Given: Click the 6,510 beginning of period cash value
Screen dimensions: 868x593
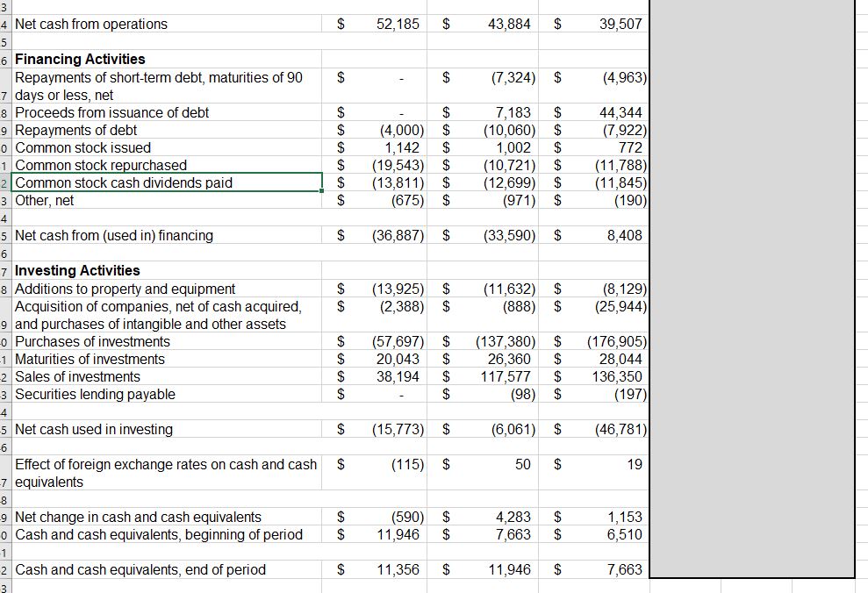Looking at the screenshot, I should 624,534.
